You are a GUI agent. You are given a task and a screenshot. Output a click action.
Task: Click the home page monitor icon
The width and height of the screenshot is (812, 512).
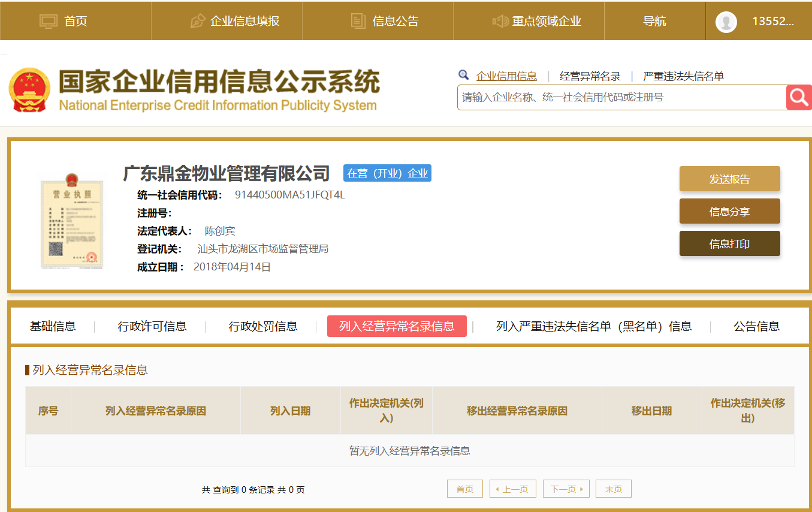48,21
